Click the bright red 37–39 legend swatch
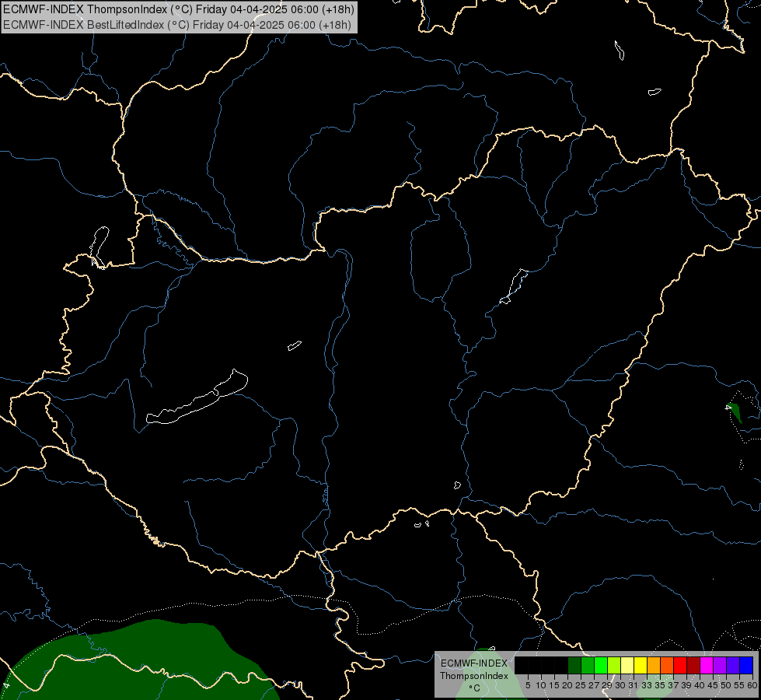 [680, 665]
